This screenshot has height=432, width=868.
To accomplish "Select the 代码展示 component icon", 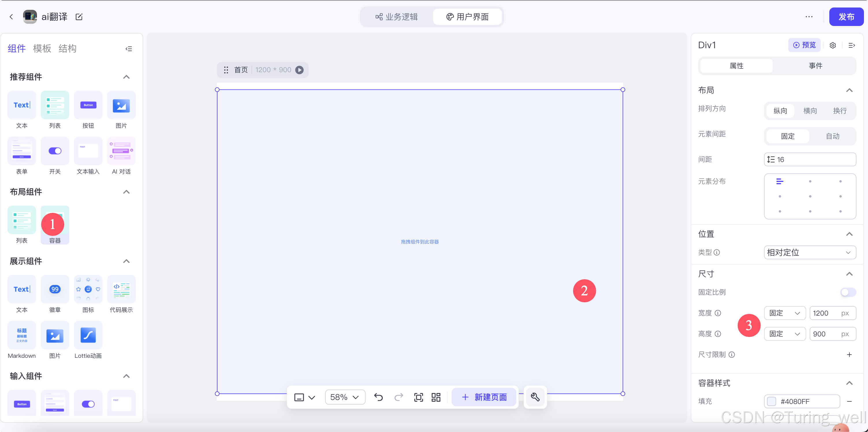I will tap(121, 289).
